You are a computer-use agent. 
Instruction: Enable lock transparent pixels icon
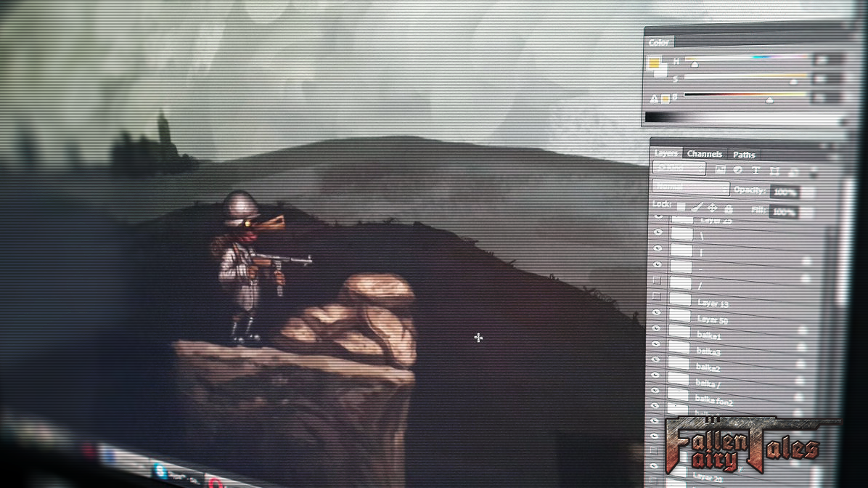pyautogui.click(x=681, y=207)
